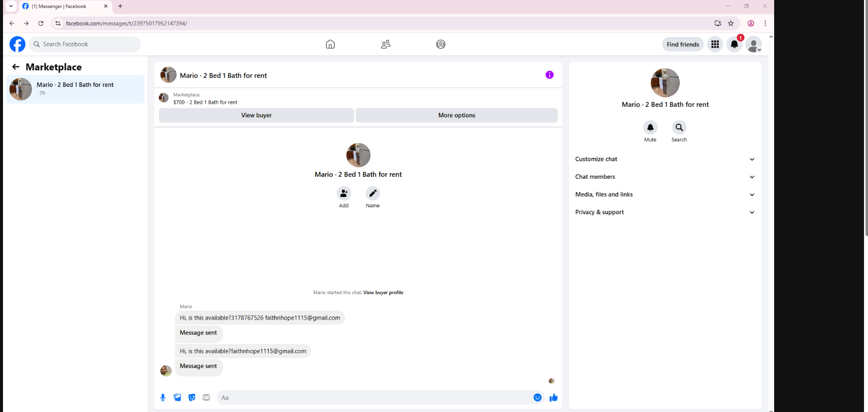Click the last 'Message sent' bubble

click(199, 367)
